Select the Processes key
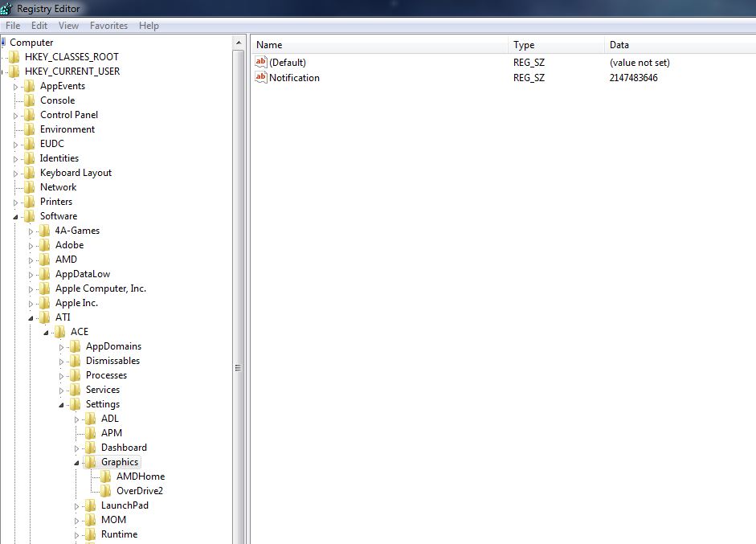This screenshot has height=544, width=756. pos(106,375)
